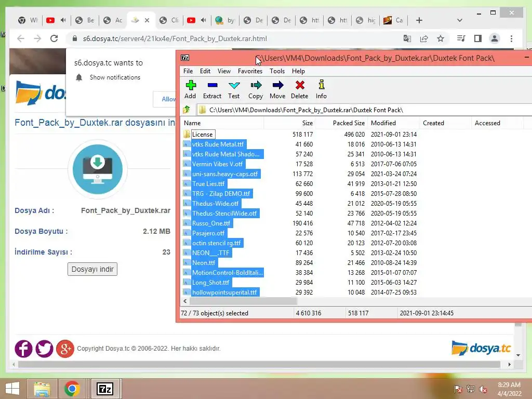Click the Dosyayı indir button

92,269
